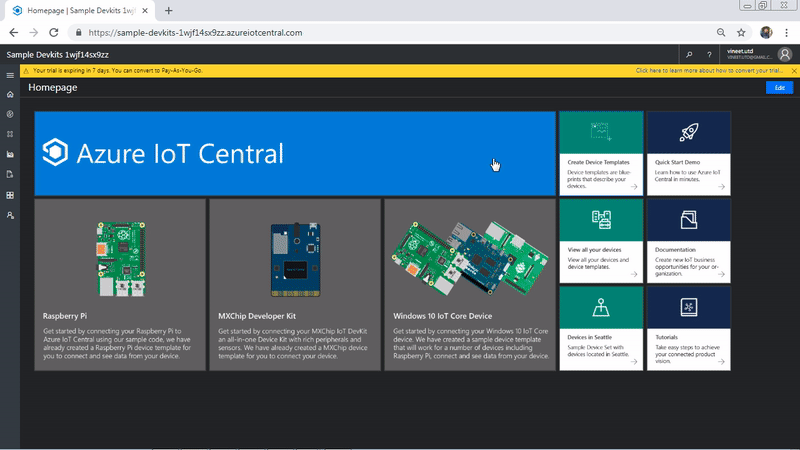Viewport: 800px width, 450px height.
Task: Bookmark this page with the star icon
Action: point(741,32)
